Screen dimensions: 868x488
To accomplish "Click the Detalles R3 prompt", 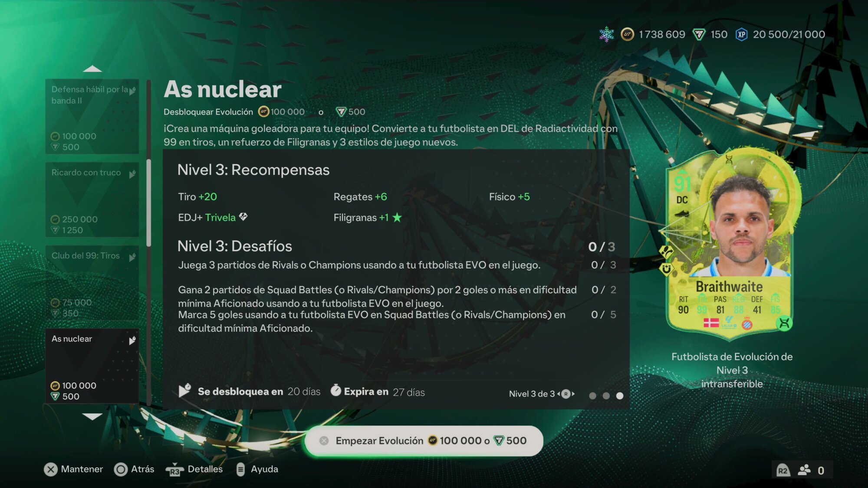I will click(x=194, y=469).
